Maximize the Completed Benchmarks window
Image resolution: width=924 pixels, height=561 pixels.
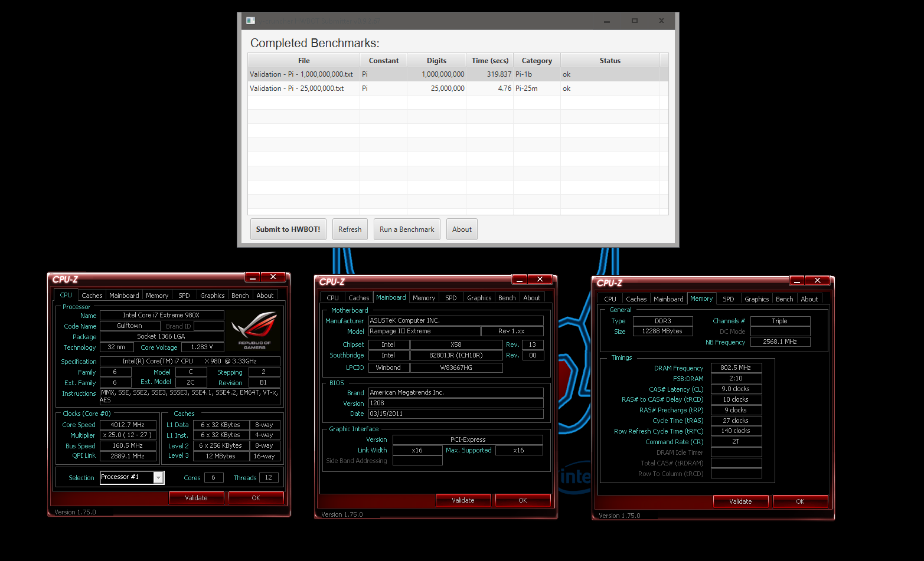click(635, 21)
